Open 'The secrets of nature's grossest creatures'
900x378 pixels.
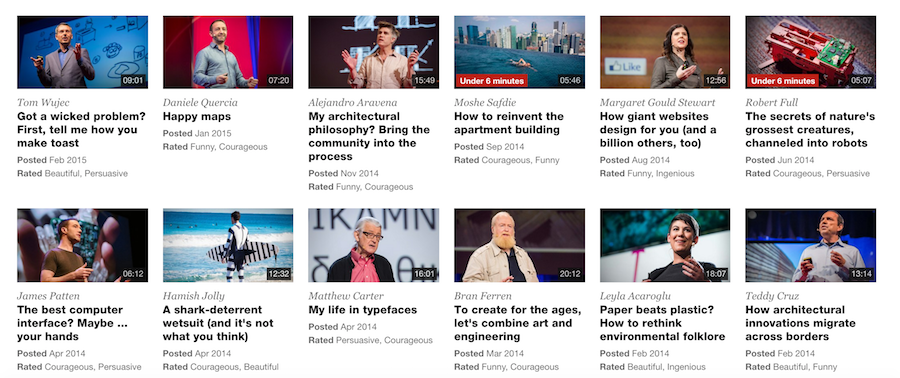coord(810,130)
